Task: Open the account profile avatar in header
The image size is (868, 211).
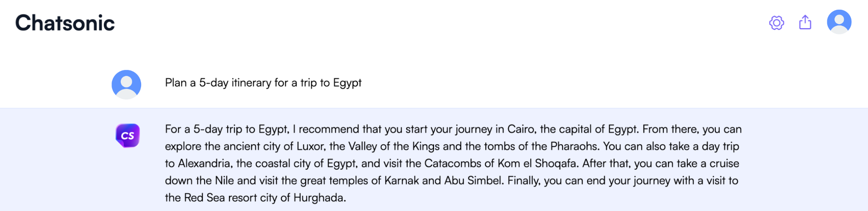Action: [x=839, y=22]
